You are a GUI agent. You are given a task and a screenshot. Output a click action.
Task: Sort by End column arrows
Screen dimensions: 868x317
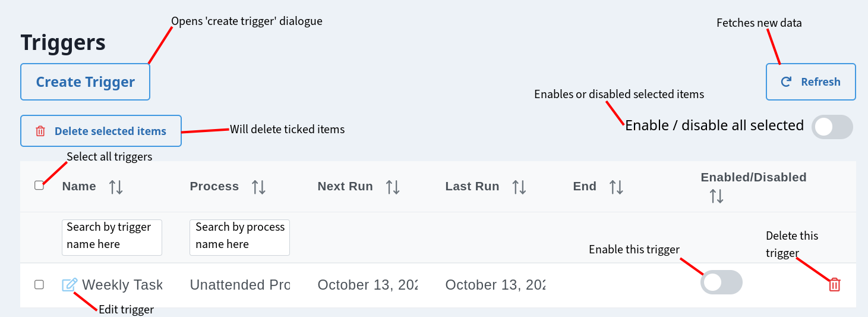tap(616, 187)
